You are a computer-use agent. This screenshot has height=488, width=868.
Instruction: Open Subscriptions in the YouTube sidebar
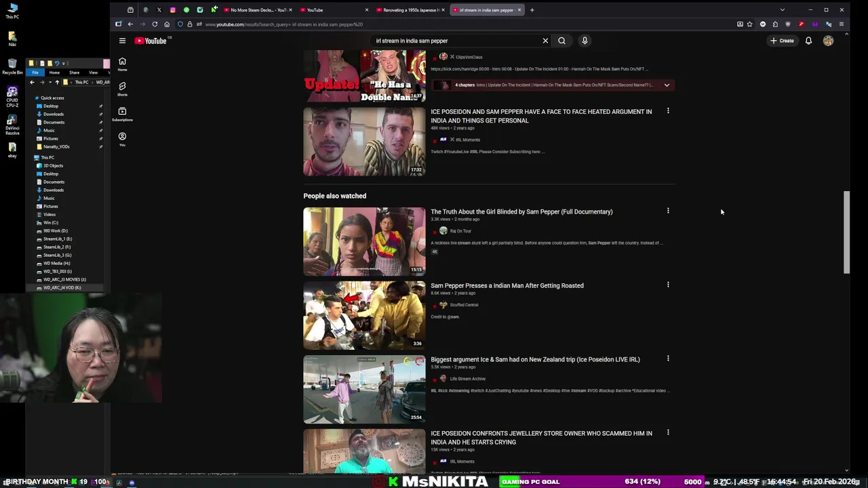[122, 114]
